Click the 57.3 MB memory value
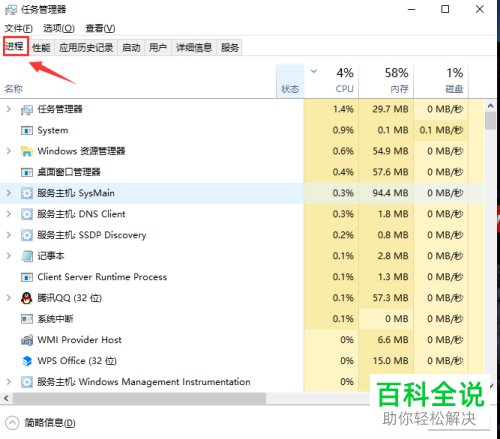This screenshot has height=439, width=500. (x=390, y=298)
